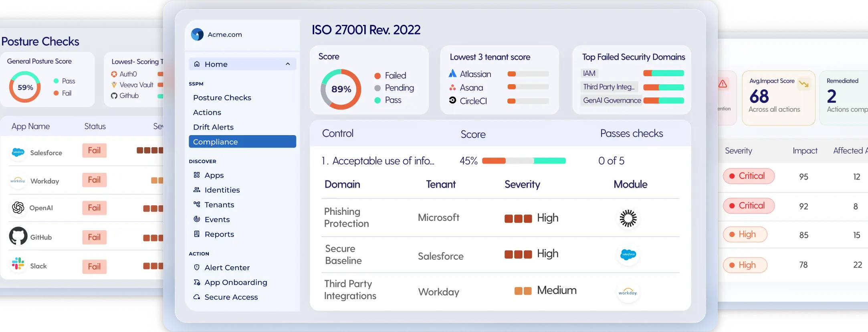
Task: Click the Reports document icon
Action: pos(197,234)
